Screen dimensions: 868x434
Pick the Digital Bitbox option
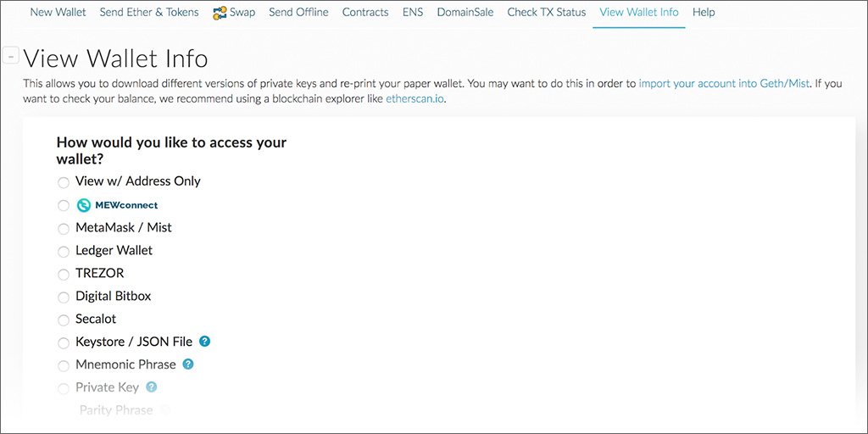click(x=64, y=298)
